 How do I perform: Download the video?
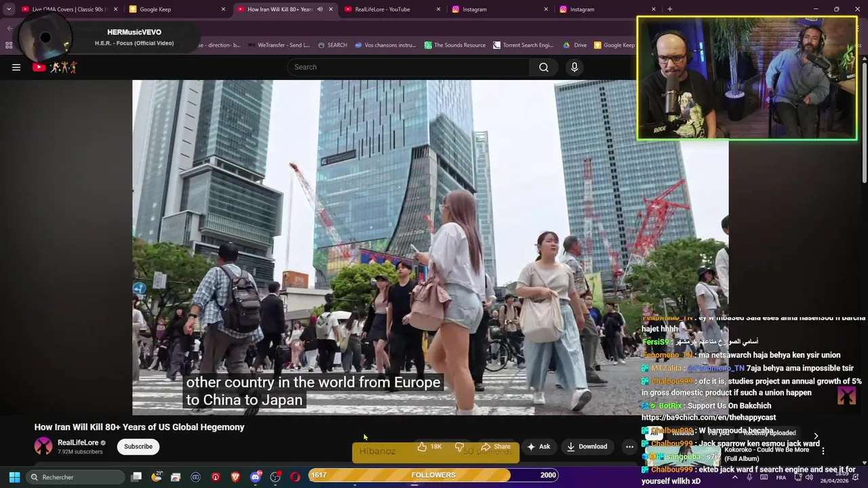[587, 447]
